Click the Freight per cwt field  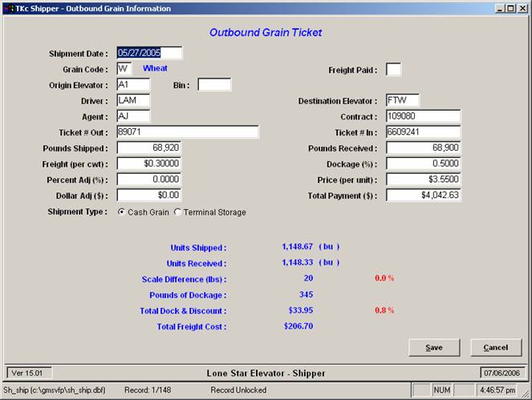point(149,164)
